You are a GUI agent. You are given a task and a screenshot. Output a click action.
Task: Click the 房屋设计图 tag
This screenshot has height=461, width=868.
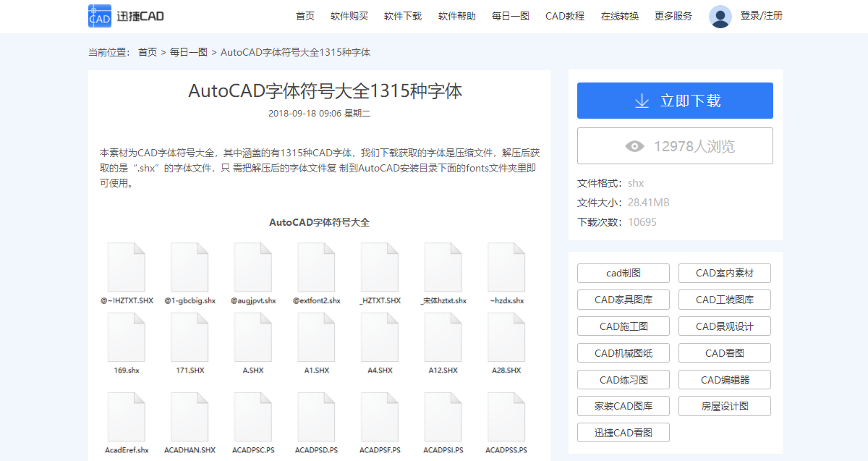725,406
